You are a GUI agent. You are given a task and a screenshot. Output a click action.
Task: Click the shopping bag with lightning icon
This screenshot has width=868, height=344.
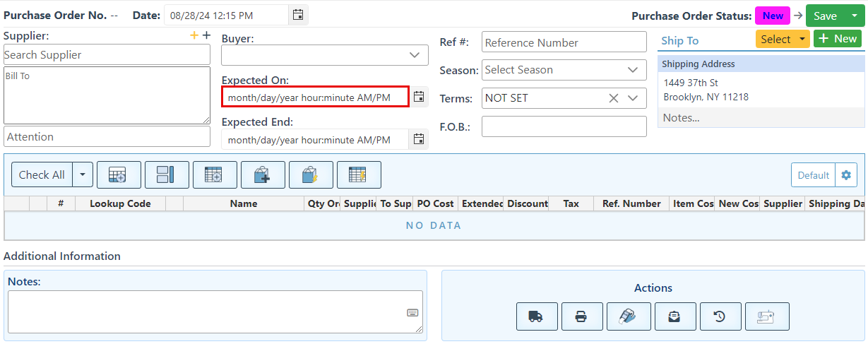(311, 175)
